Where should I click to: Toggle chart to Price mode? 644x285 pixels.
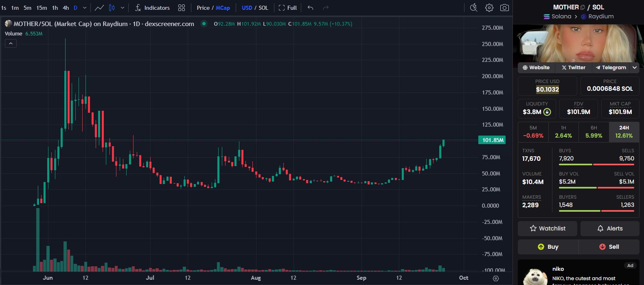203,8
